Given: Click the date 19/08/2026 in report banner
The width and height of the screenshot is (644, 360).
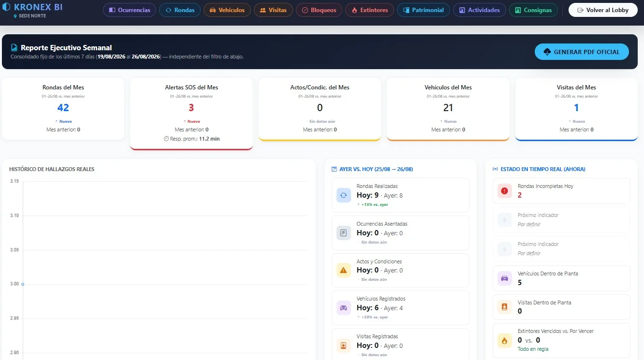Looking at the screenshot, I should pos(111,57).
